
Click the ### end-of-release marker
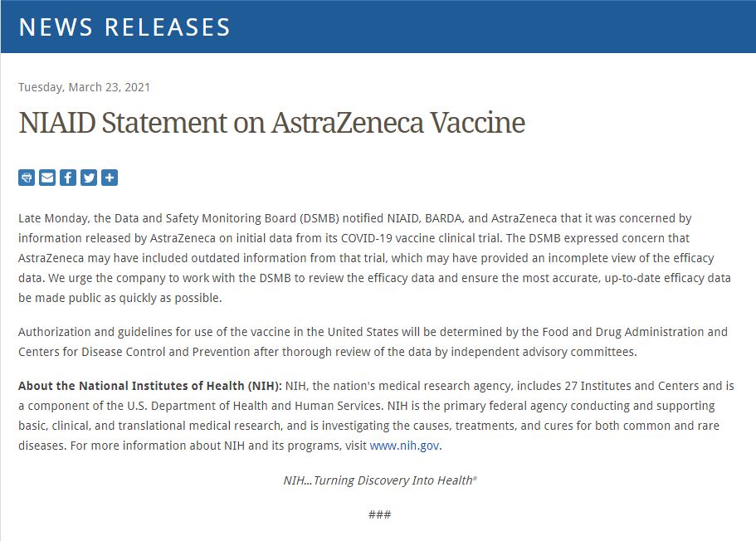click(x=379, y=514)
